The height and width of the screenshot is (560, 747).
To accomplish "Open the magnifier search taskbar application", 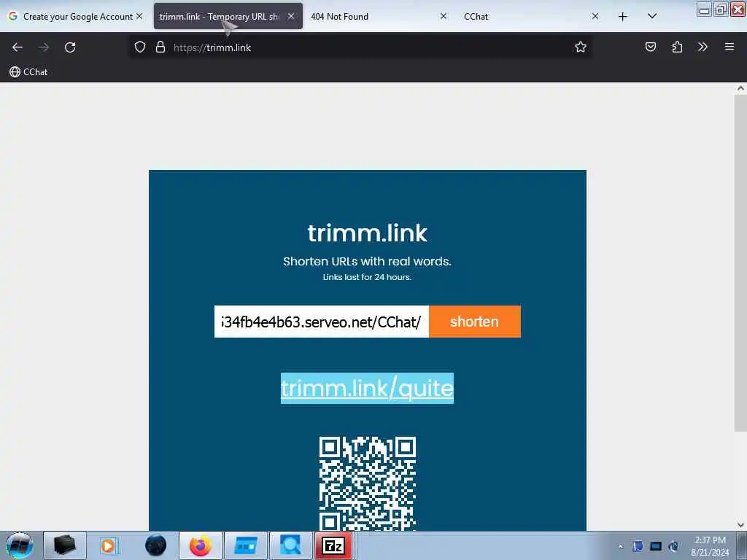I will 290,545.
